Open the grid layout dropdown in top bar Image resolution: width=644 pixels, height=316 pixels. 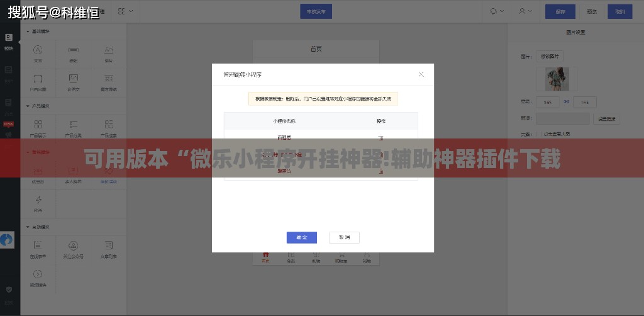click(x=125, y=11)
